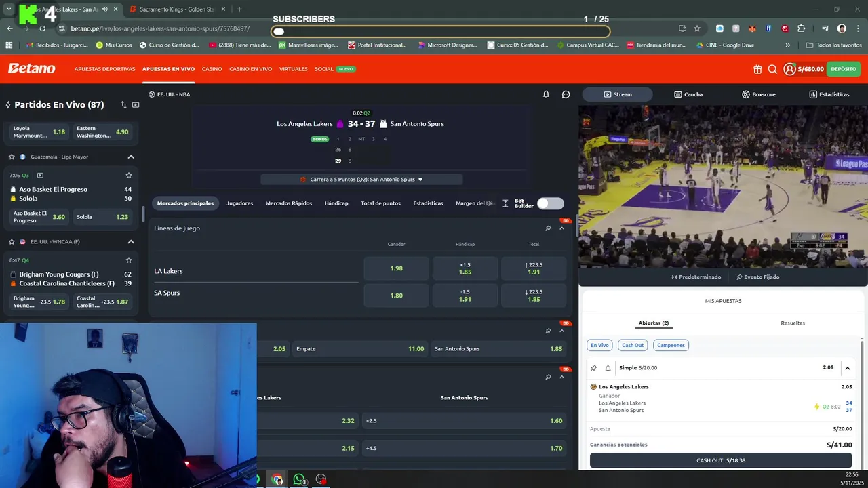Viewport: 868px width, 488px height.
Task: Toggle the Cash Out bets filter chip
Action: (x=633, y=345)
